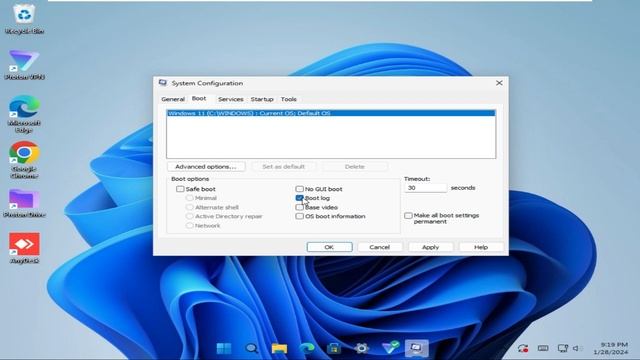Enable the Safe boot checkbox

tap(180, 189)
